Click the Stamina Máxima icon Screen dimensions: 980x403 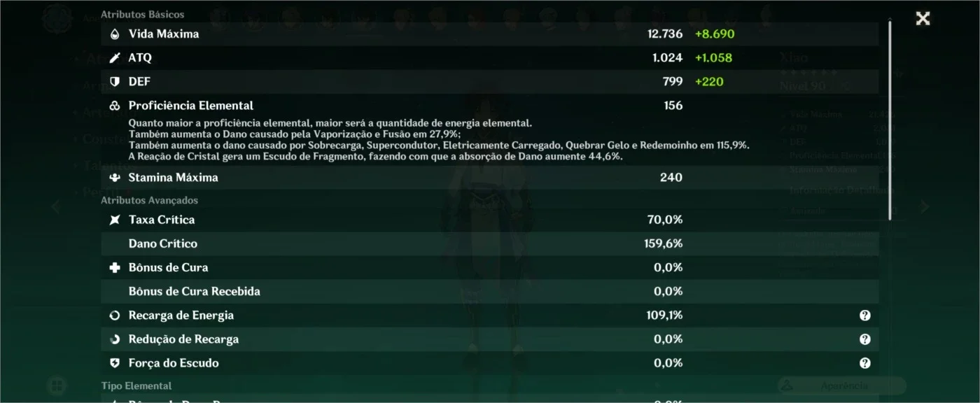[115, 178]
